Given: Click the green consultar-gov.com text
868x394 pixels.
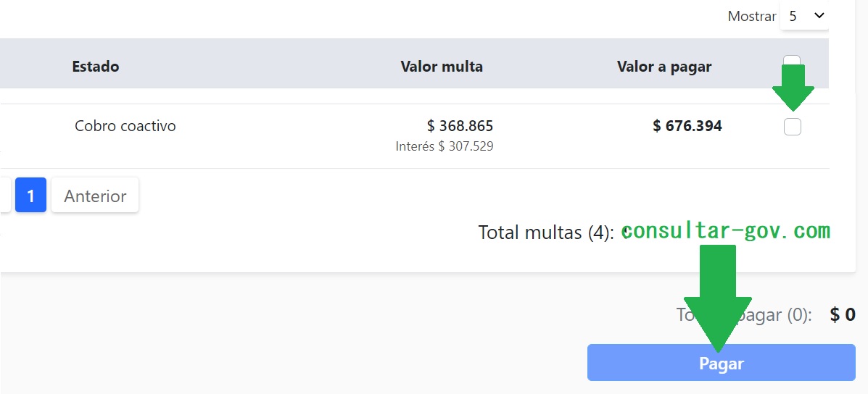Looking at the screenshot, I should [x=725, y=231].
